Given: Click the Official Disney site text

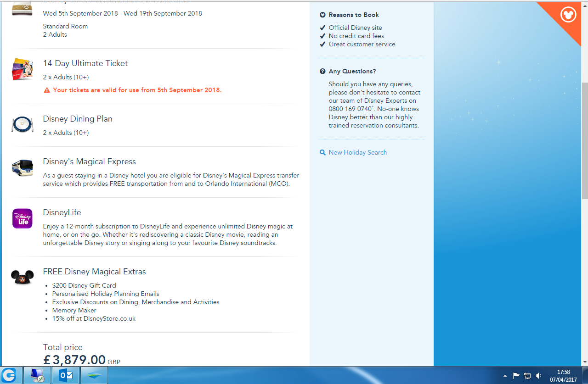Looking at the screenshot, I should pos(356,28).
